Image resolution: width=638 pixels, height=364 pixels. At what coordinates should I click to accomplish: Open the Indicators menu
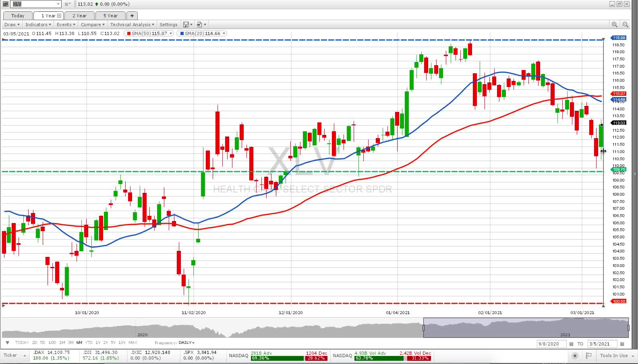[x=38, y=25]
